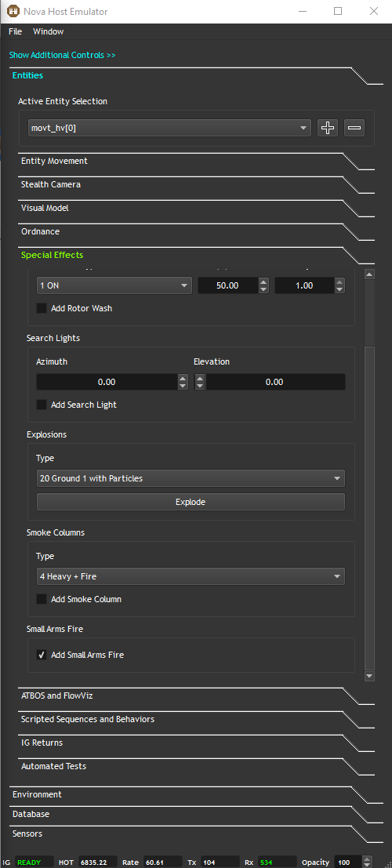
Task: Open the Smoke Columns Type dropdown
Action: pos(191,576)
